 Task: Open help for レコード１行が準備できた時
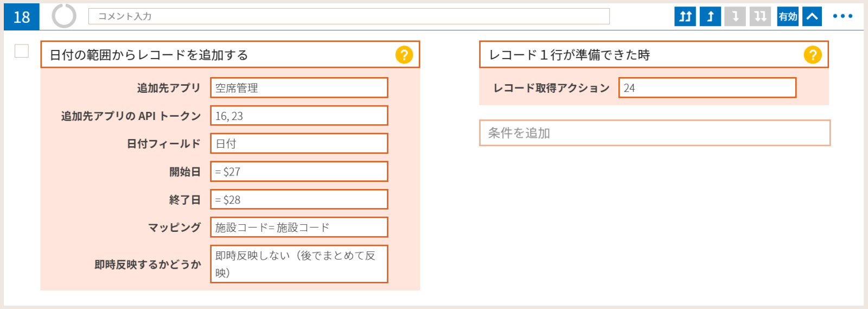[x=813, y=55]
